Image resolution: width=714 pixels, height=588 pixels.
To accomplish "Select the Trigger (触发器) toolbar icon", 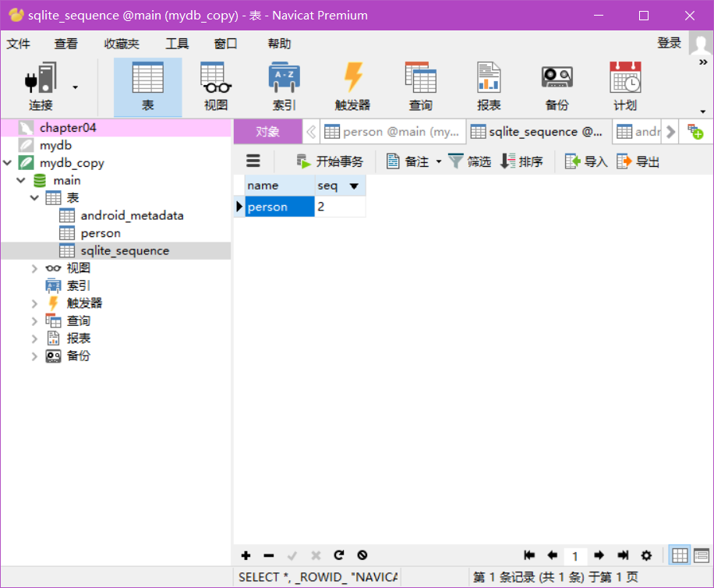I will 352,87.
